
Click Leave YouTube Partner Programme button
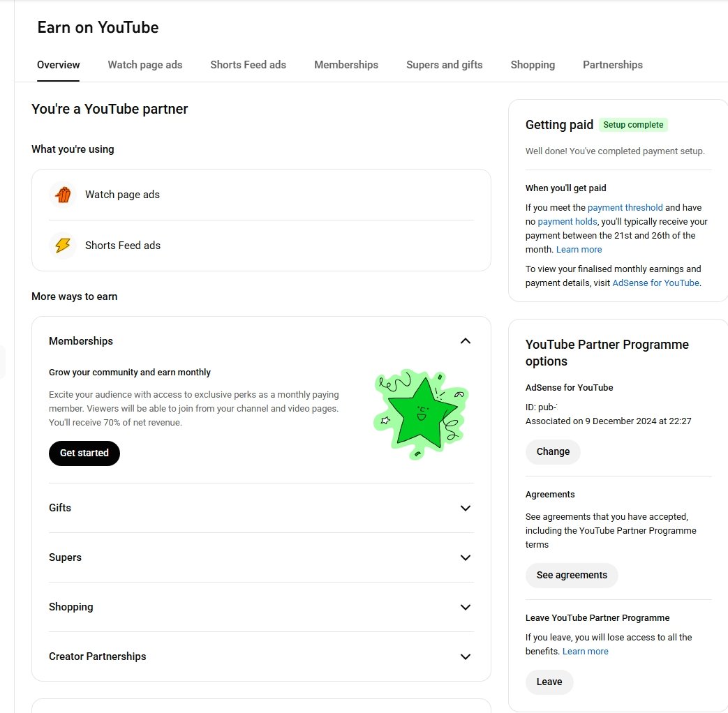(549, 682)
